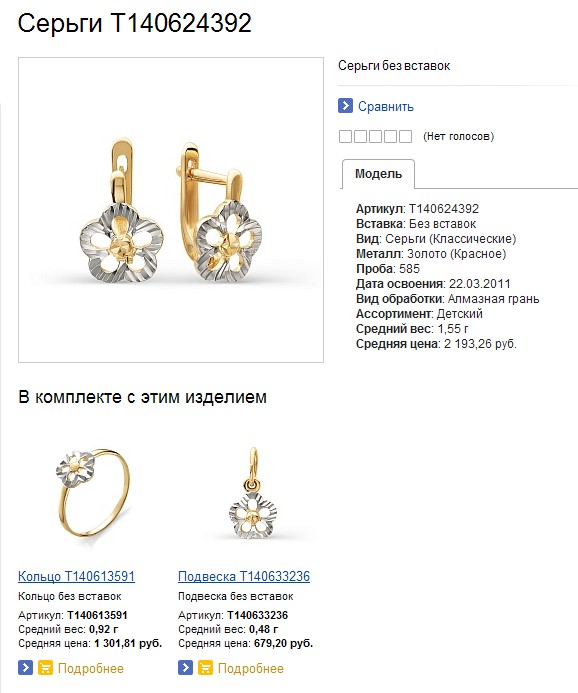This screenshot has width=578, height=693.
Task: Click the cart icon under Кольцо T140613591
Action: [45, 667]
